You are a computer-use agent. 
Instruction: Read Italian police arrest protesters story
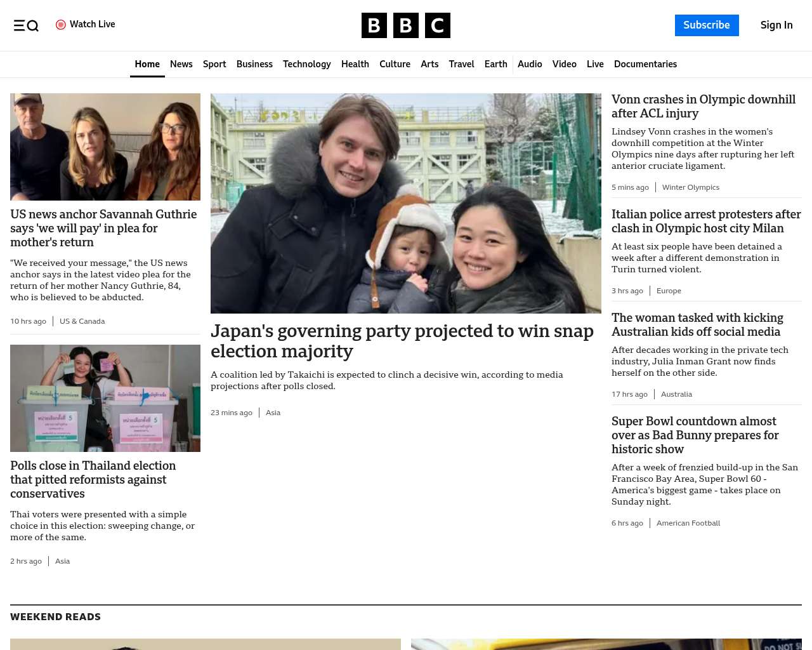[x=705, y=221]
